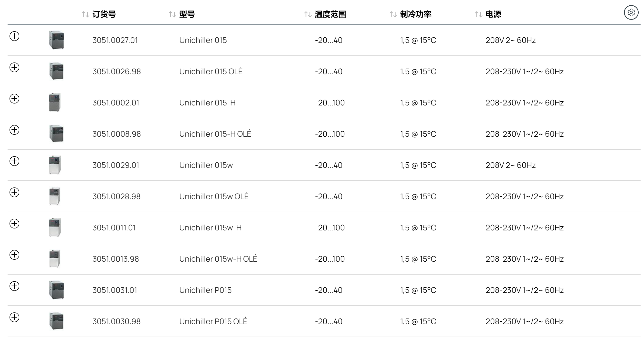644x340 pixels.
Task: Open product image of 3051.0030.98
Action: click(x=56, y=321)
